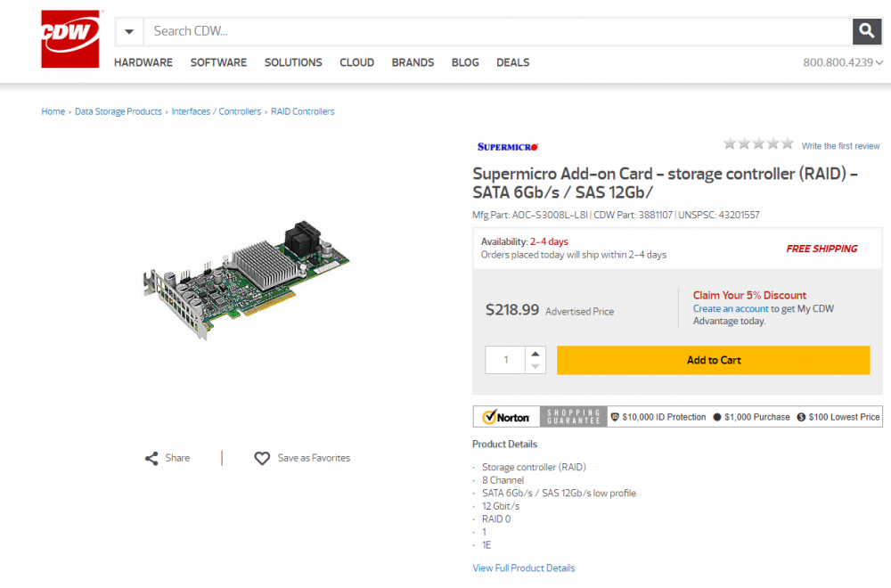
Task: Expand the 800.800.4239 phone dropdown
Action: pos(879,62)
